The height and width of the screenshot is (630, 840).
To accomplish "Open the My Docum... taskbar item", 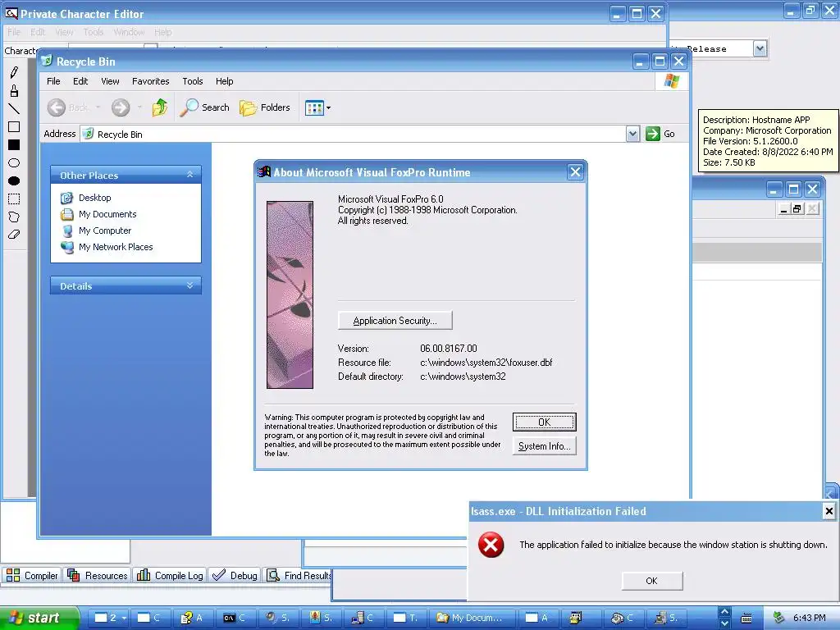I will tap(472, 618).
